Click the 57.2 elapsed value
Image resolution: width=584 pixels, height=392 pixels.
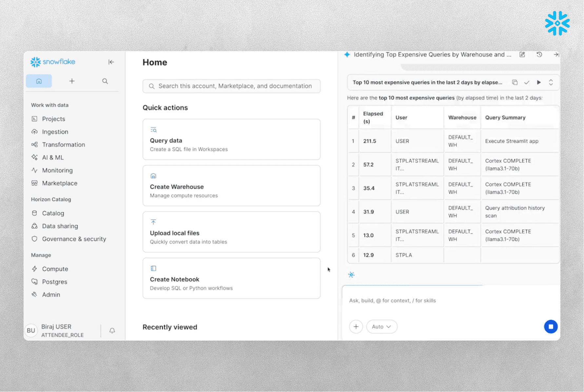(368, 165)
